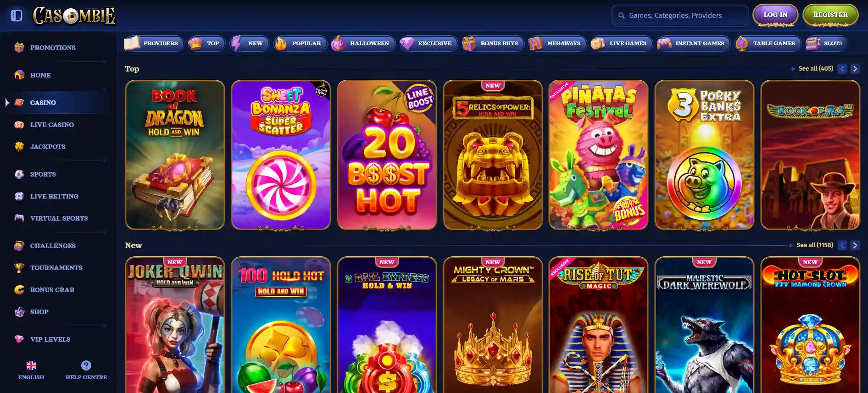Select the Megaways category tab
Image resolution: width=868 pixels, height=393 pixels.
pyautogui.click(x=557, y=44)
